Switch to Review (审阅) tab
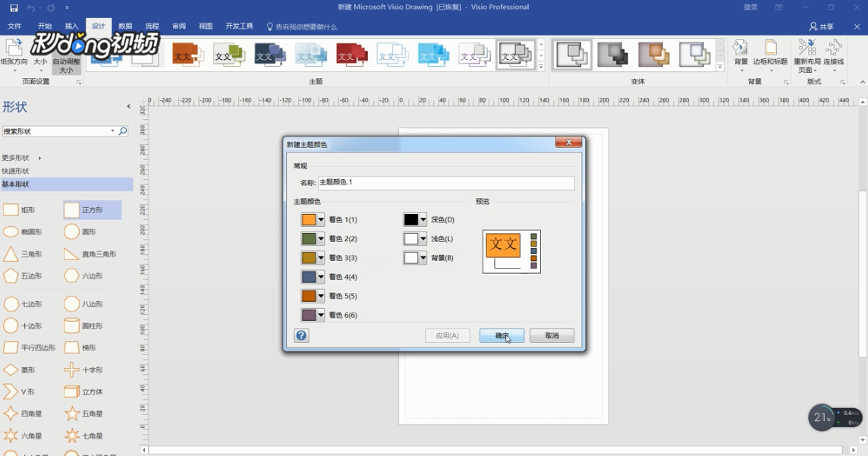 pos(179,26)
